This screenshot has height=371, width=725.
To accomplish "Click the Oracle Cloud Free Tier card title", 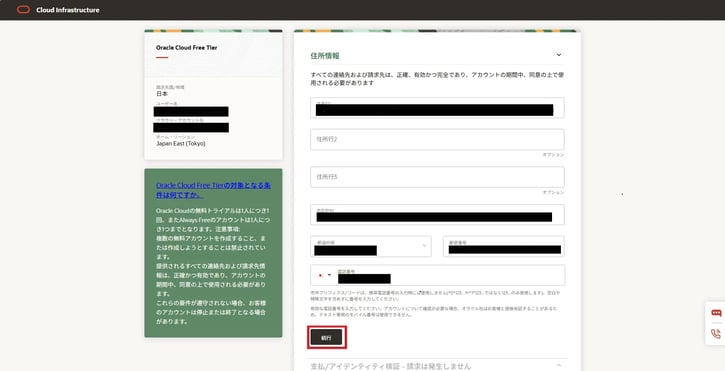I will [186, 48].
